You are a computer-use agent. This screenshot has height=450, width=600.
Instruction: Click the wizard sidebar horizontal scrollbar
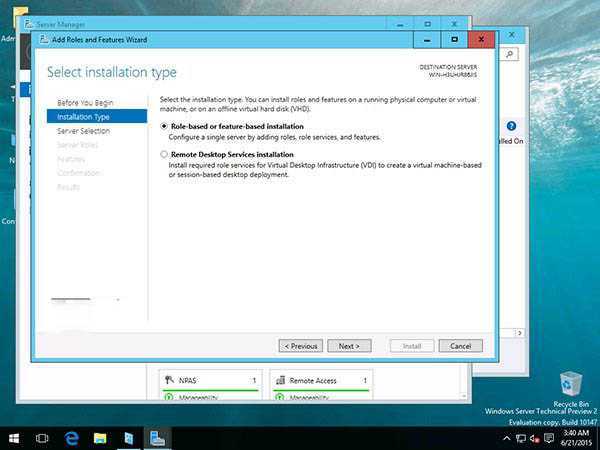(x=70, y=300)
